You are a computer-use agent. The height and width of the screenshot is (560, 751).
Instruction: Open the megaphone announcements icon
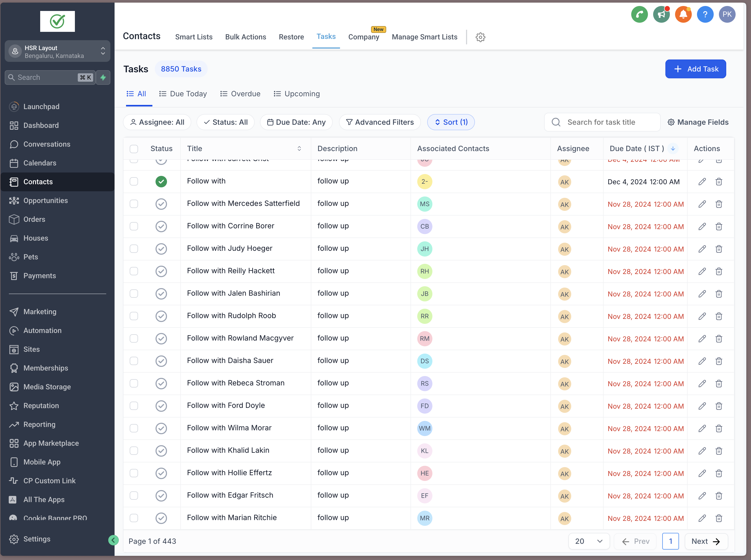coord(661,15)
